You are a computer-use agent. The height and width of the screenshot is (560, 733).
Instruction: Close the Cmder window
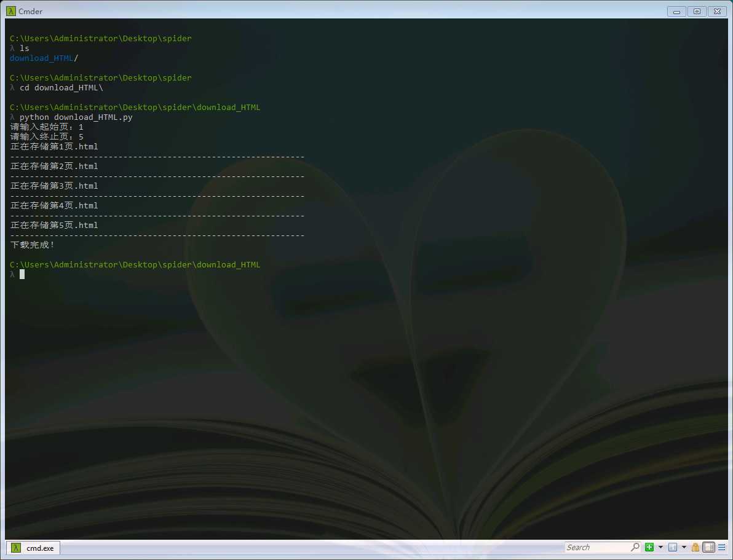click(717, 11)
